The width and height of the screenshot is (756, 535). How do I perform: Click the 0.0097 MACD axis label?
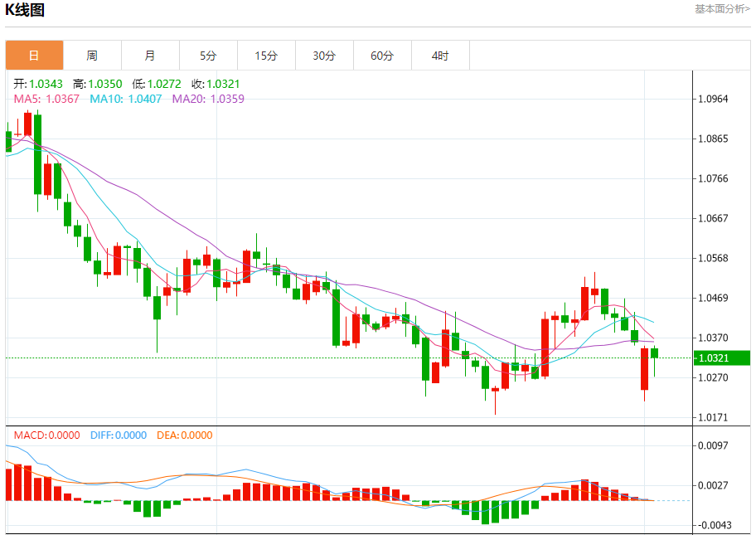coord(713,445)
